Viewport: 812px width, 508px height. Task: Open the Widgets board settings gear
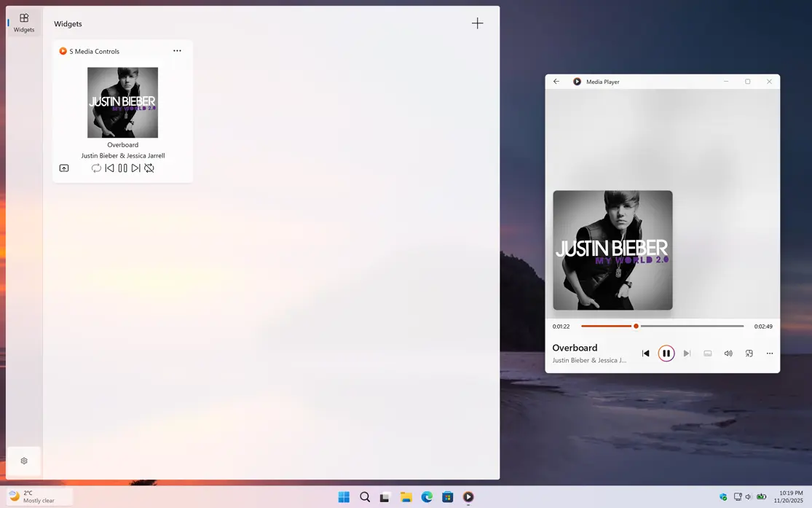(x=24, y=461)
